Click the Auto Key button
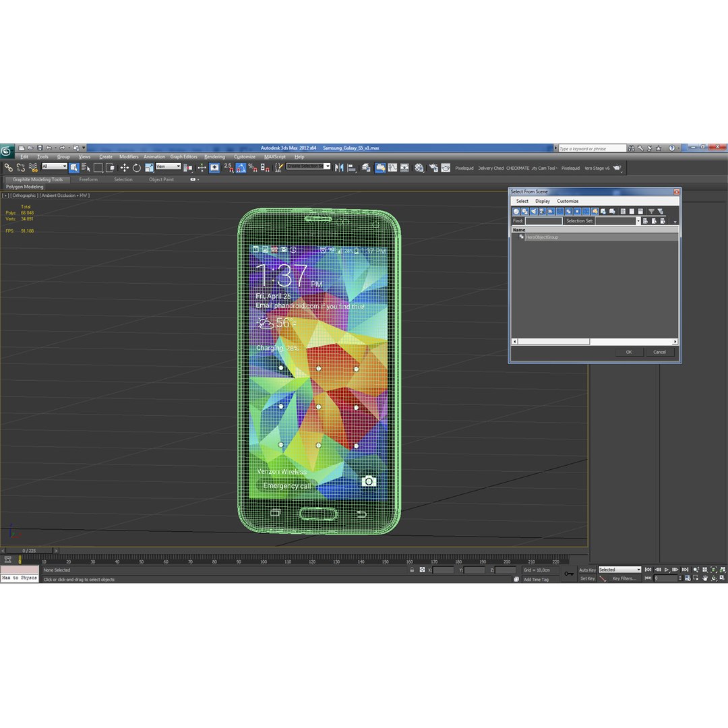Image resolution: width=728 pixels, height=728 pixels. (x=587, y=570)
